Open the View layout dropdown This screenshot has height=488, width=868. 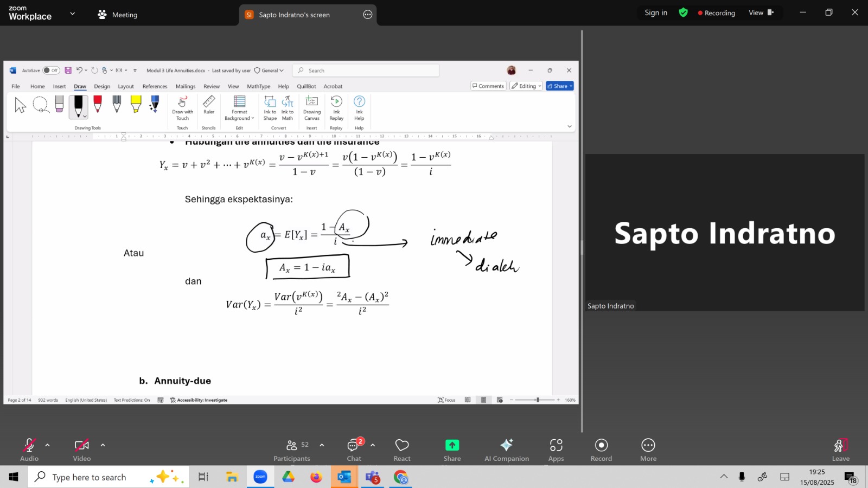761,12
